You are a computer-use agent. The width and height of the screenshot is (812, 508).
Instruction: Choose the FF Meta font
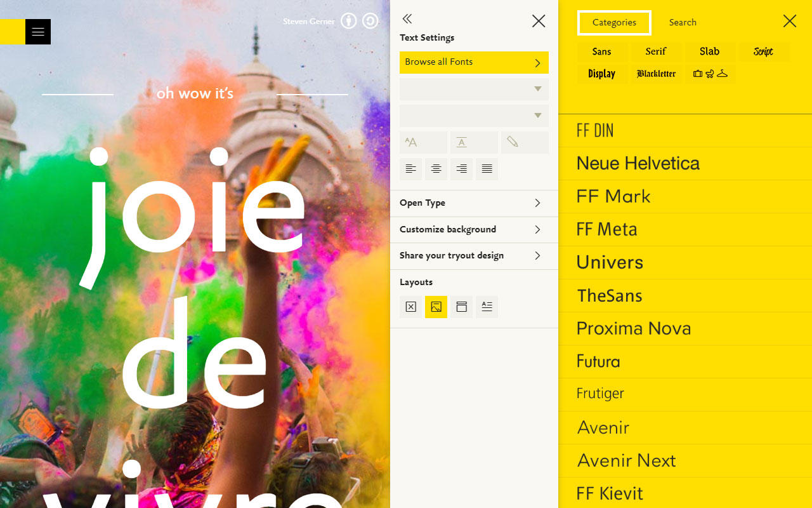[x=685, y=230]
